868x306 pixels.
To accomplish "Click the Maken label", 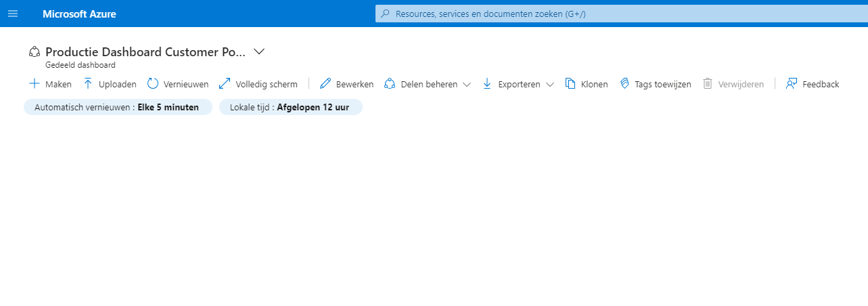I will (58, 85).
